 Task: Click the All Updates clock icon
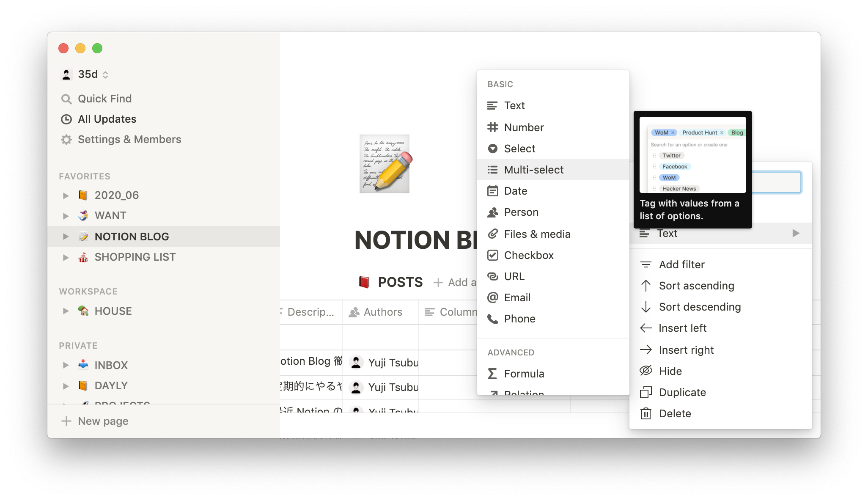(x=66, y=119)
